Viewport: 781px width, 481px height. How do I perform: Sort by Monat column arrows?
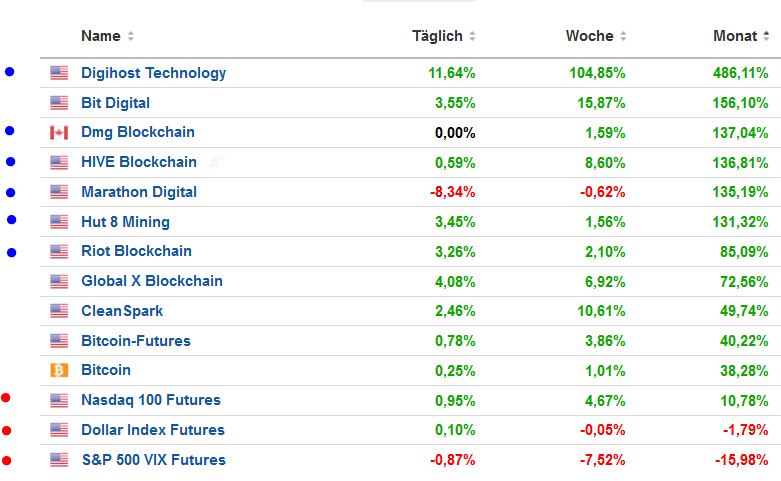pos(766,37)
